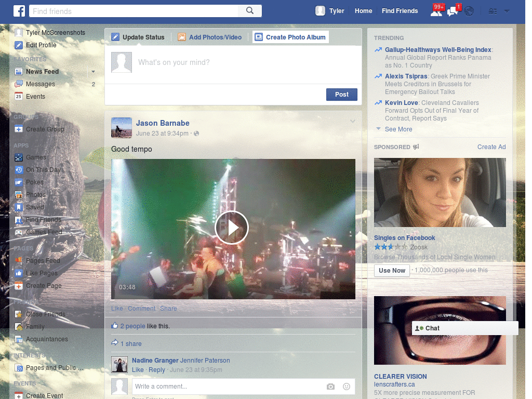Screen dimensions: 532x399
Task: Click the What's on your mind field
Action: 233,64
